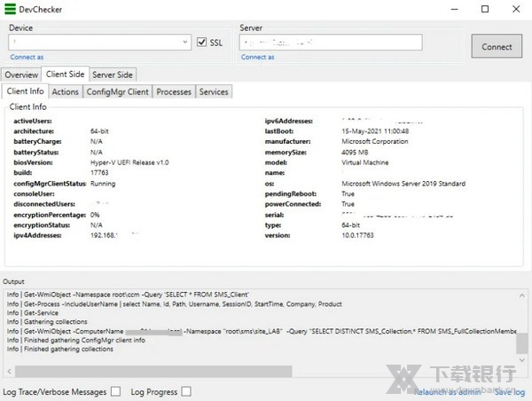The width and height of the screenshot is (532, 401).
Task: Click the Save log link
Action: pyautogui.click(x=510, y=391)
